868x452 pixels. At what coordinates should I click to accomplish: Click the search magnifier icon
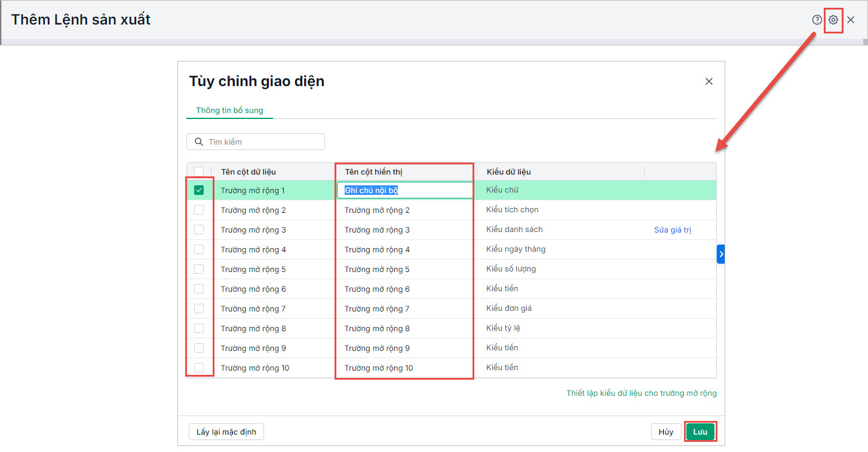[x=199, y=142]
